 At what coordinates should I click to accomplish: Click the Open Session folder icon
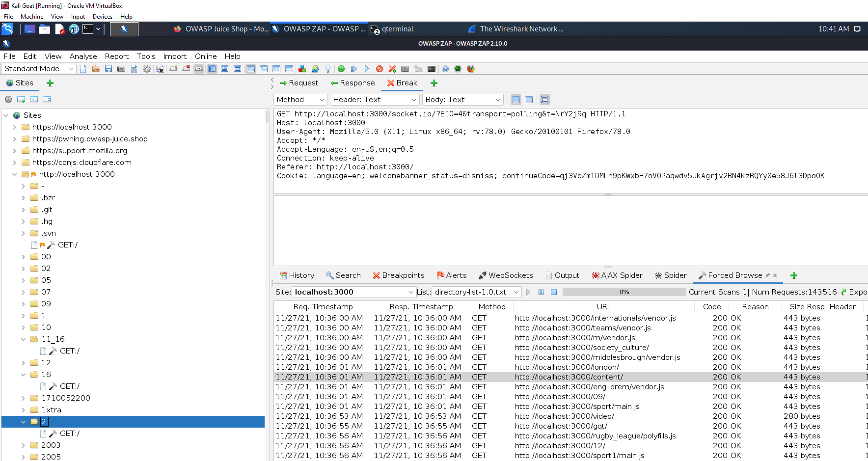click(96, 69)
